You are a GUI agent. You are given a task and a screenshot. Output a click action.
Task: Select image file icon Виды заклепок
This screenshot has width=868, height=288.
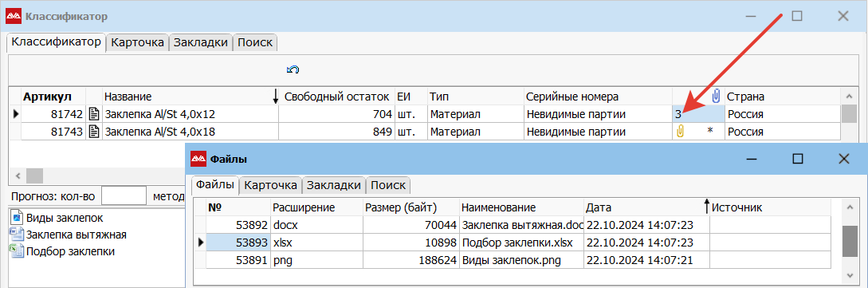16,218
